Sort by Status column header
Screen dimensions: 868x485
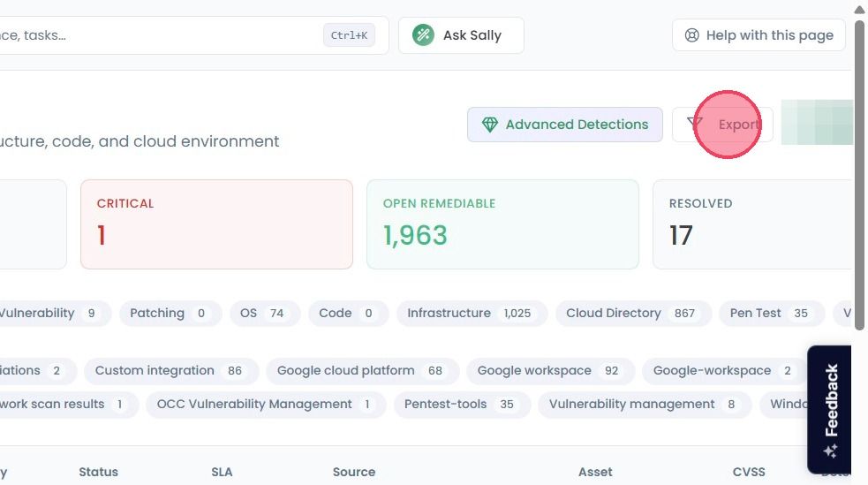pos(98,473)
